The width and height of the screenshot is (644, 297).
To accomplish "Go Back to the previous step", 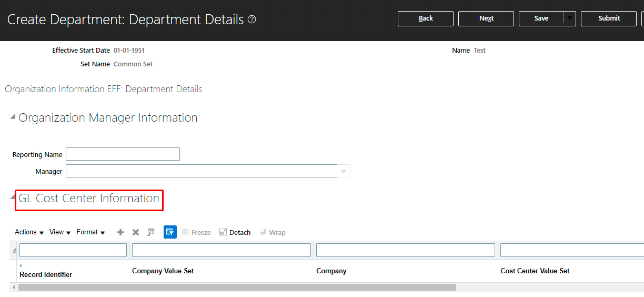I will pyautogui.click(x=426, y=18).
